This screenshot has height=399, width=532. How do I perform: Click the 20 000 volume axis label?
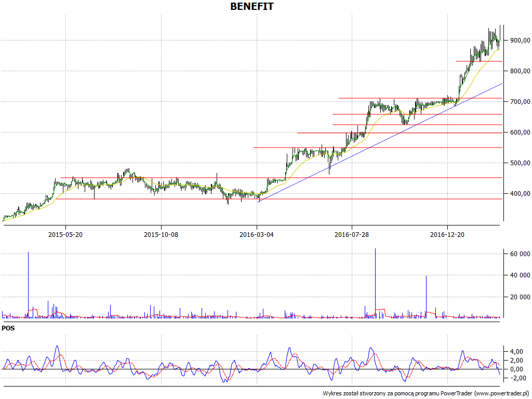pos(520,297)
